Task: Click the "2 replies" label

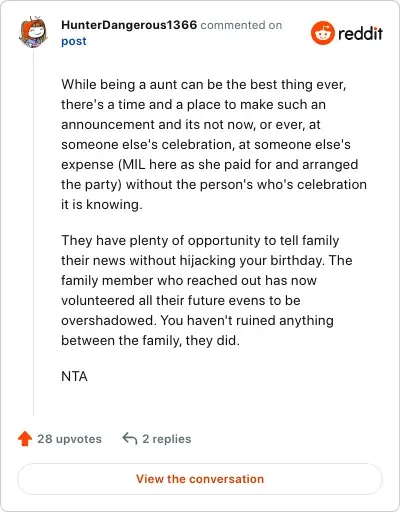Action: 167,439
